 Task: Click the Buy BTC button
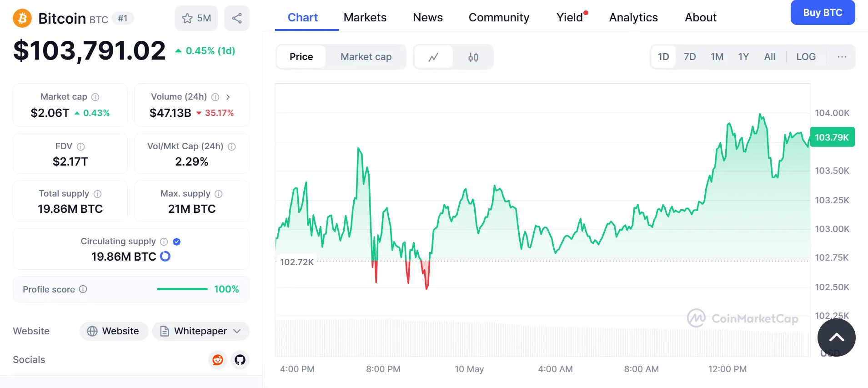point(823,13)
